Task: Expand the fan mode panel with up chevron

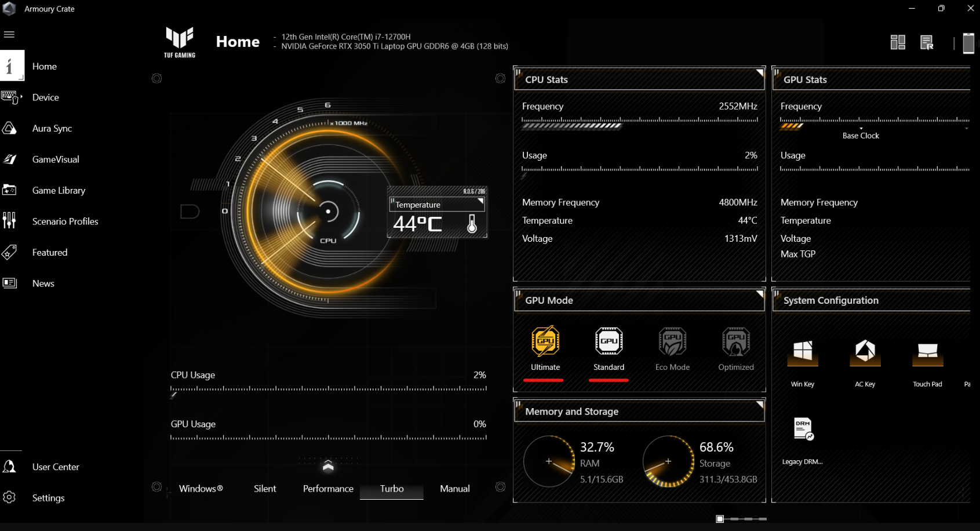Action: tap(328, 466)
